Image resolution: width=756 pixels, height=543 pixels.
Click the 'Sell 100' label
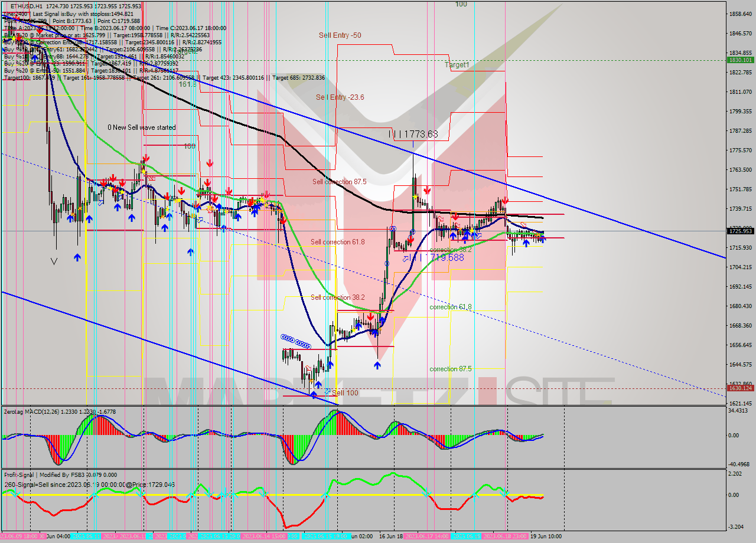click(x=345, y=392)
